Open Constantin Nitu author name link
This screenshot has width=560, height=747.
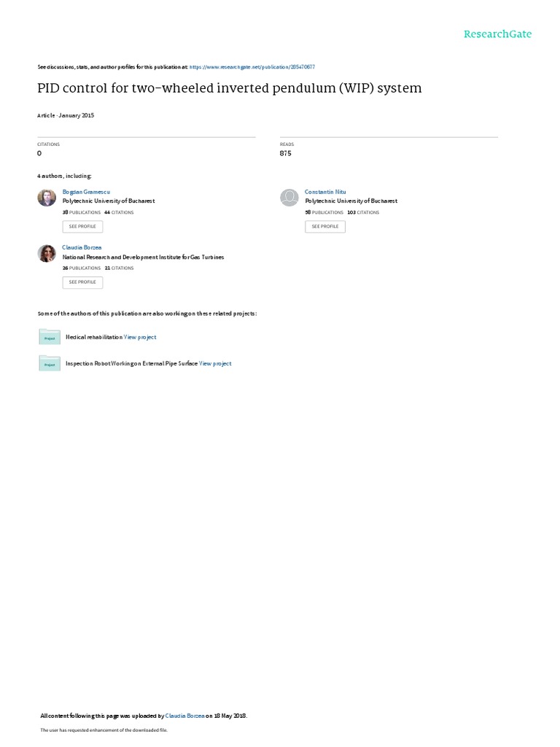click(325, 192)
